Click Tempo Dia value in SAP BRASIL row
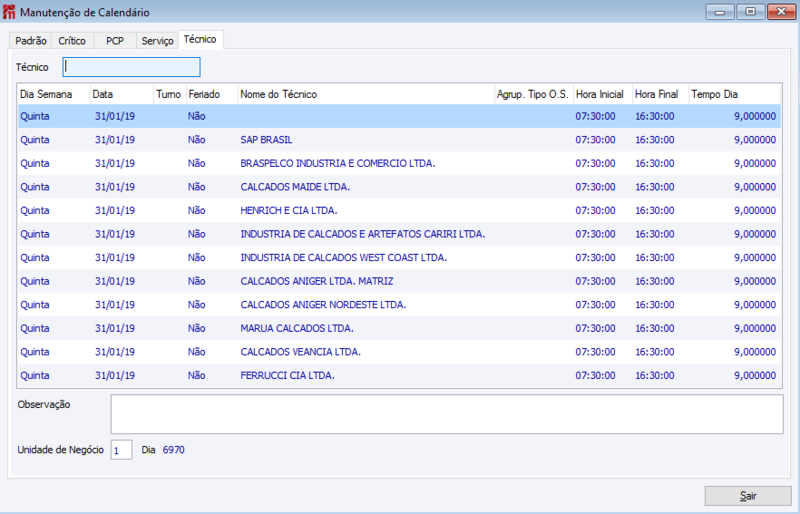The image size is (800, 514). tap(755, 140)
